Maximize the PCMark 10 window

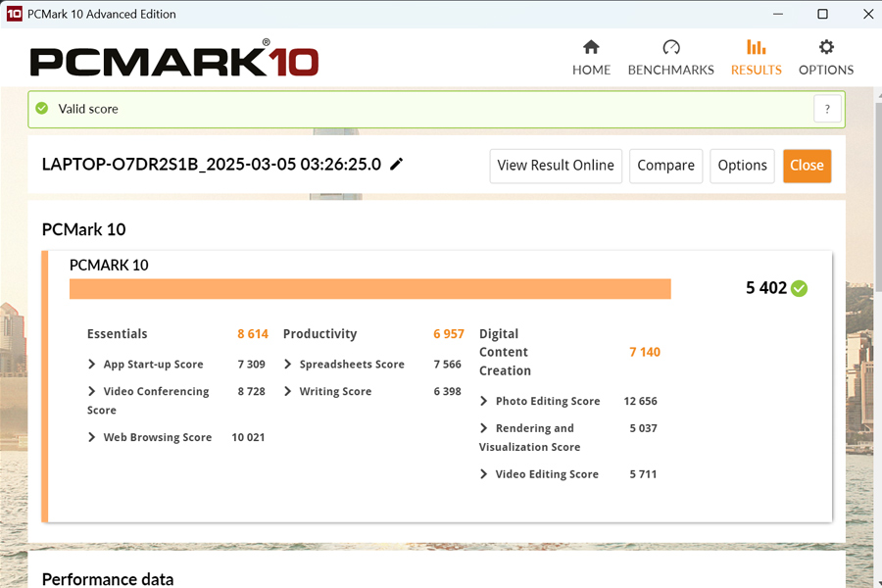822,14
